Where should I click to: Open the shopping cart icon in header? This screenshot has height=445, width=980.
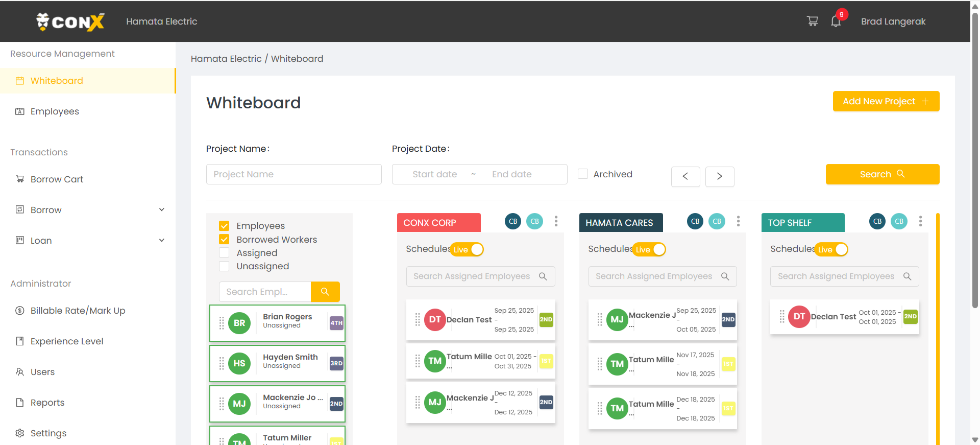(812, 21)
